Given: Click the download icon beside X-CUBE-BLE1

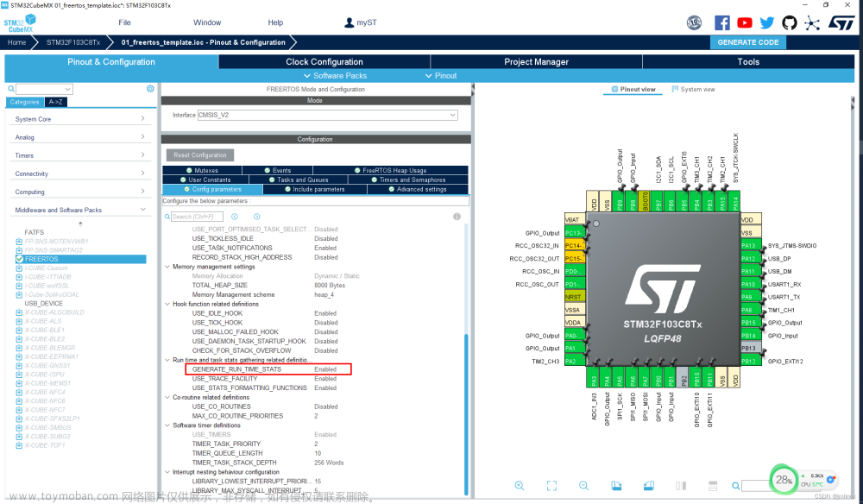Looking at the screenshot, I should coord(19,331).
